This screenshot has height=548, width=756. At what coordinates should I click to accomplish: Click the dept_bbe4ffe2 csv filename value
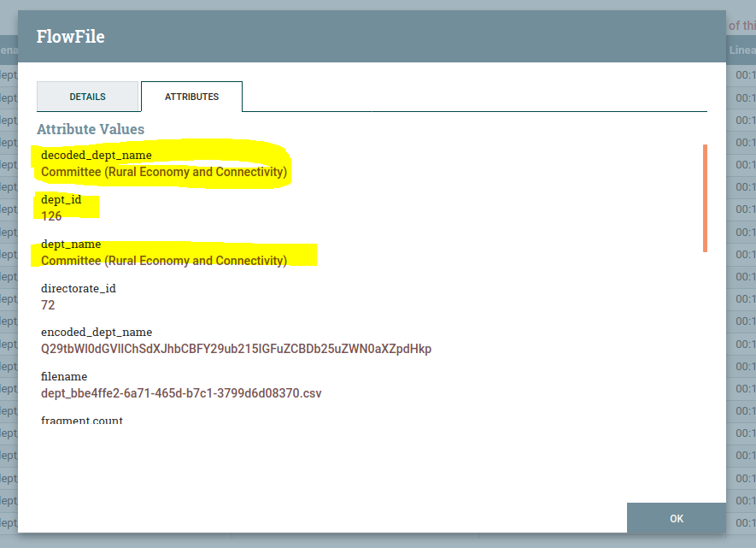[181, 393]
